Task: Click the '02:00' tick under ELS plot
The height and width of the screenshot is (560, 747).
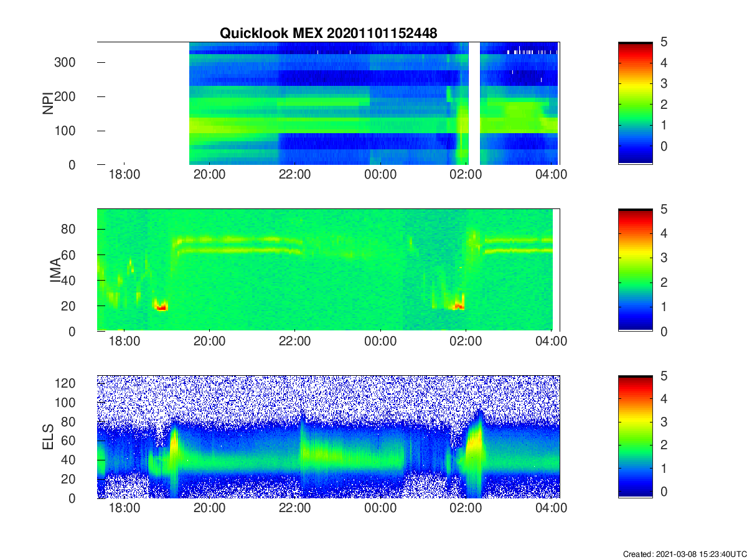Action: (466, 509)
